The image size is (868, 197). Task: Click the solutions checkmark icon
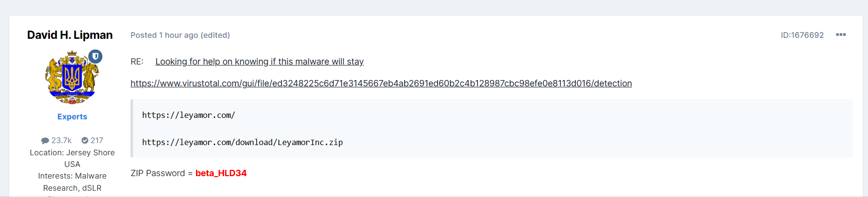click(x=85, y=141)
